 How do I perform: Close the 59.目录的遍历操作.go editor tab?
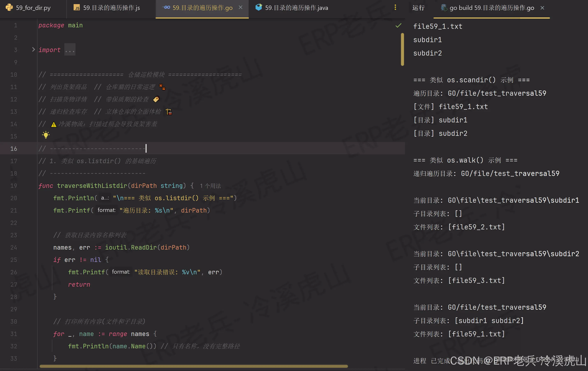coord(241,8)
